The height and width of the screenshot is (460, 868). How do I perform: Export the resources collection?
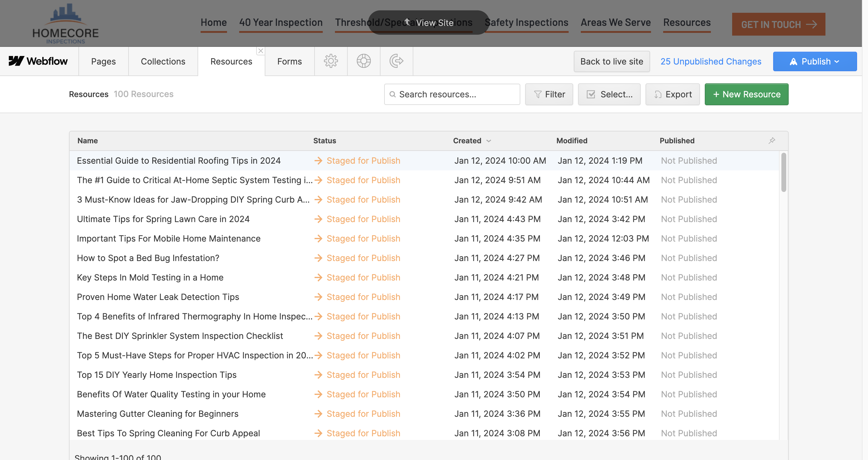pyautogui.click(x=672, y=94)
